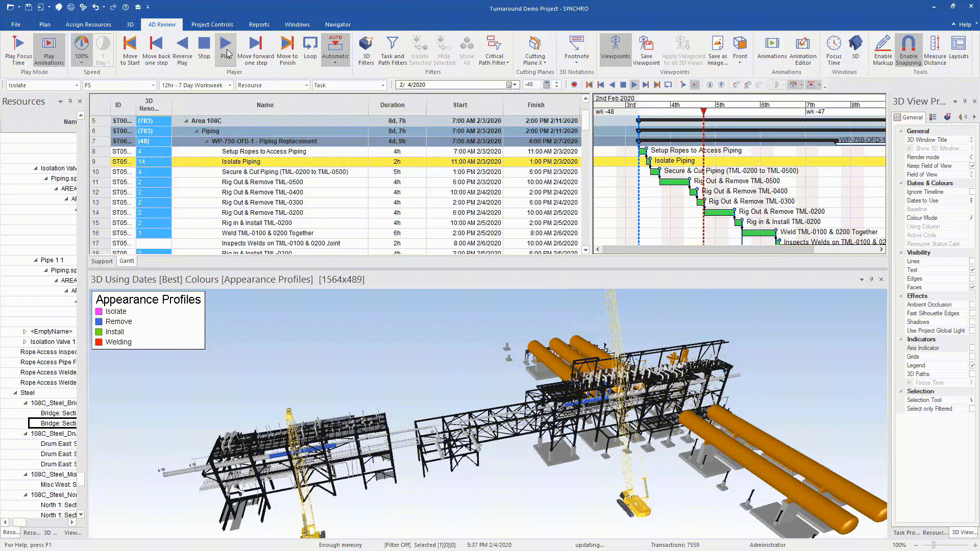Collapse Area 108C task group
This screenshot has height=551, width=980.
[186, 121]
